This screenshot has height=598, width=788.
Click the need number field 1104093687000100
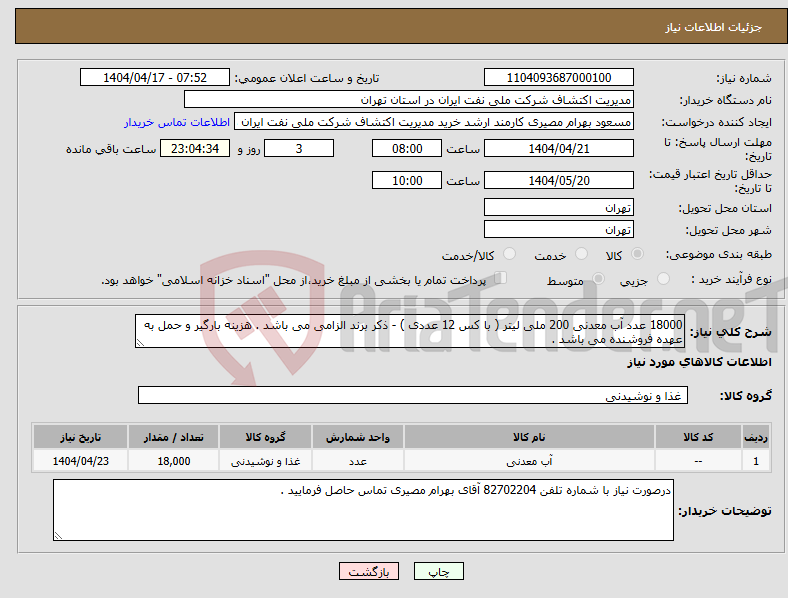tap(558, 77)
